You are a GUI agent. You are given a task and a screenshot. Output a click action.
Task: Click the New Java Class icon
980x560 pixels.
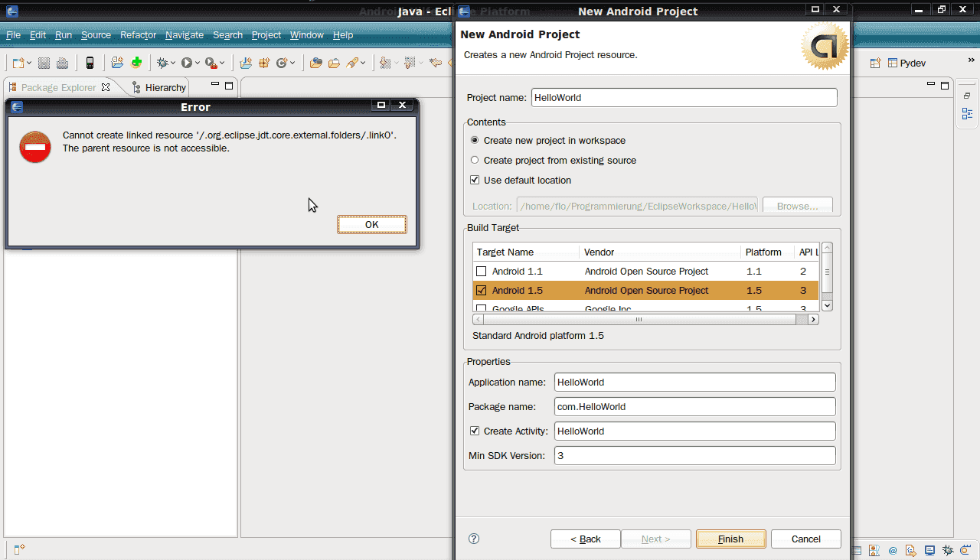pyautogui.click(x=281, y=63)
